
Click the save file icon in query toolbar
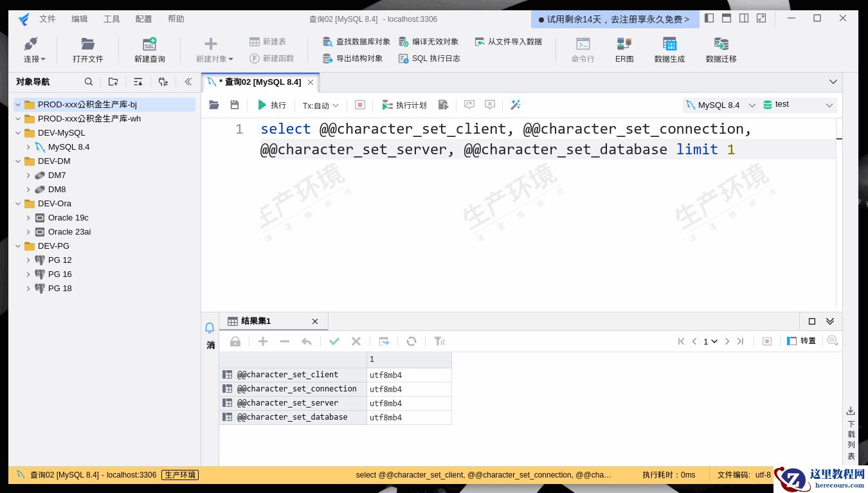[x=235, y=105]
